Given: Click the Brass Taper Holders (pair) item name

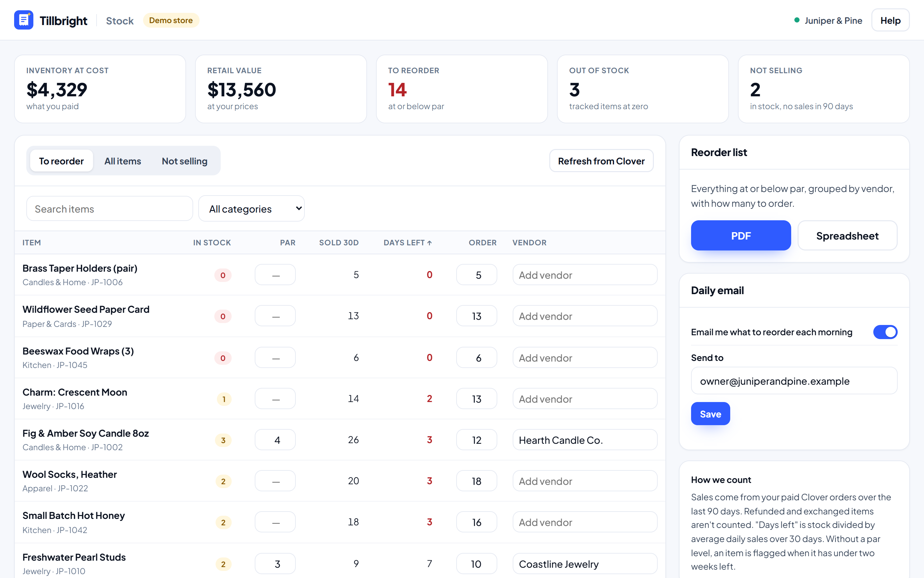Looking at the screenshot, I should click(80, 268).
